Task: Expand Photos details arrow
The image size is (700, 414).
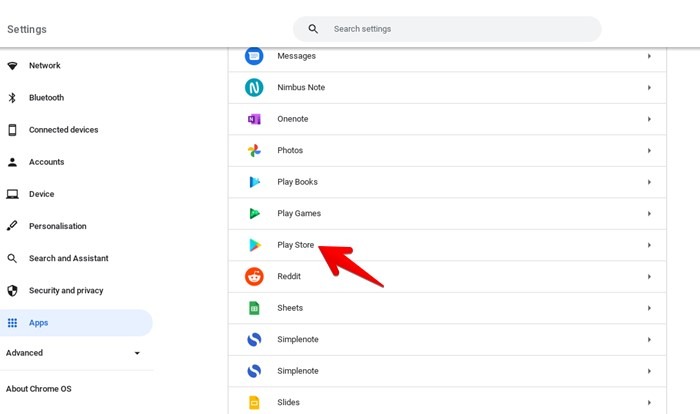Action: tap(649, 151)
